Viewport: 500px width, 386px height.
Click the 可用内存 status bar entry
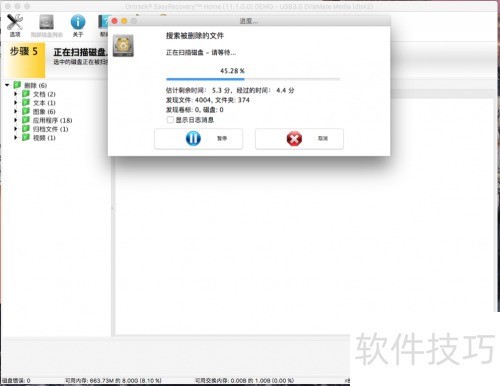(113, 380)
